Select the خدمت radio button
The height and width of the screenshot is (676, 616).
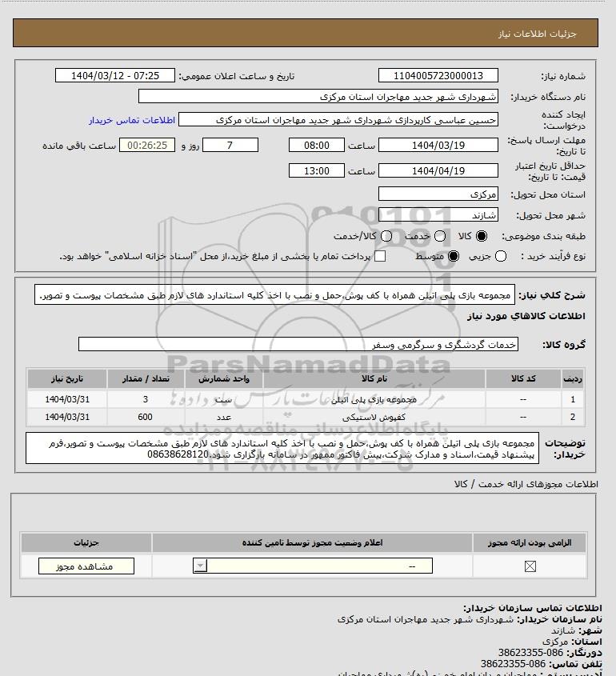click(440, 236)
